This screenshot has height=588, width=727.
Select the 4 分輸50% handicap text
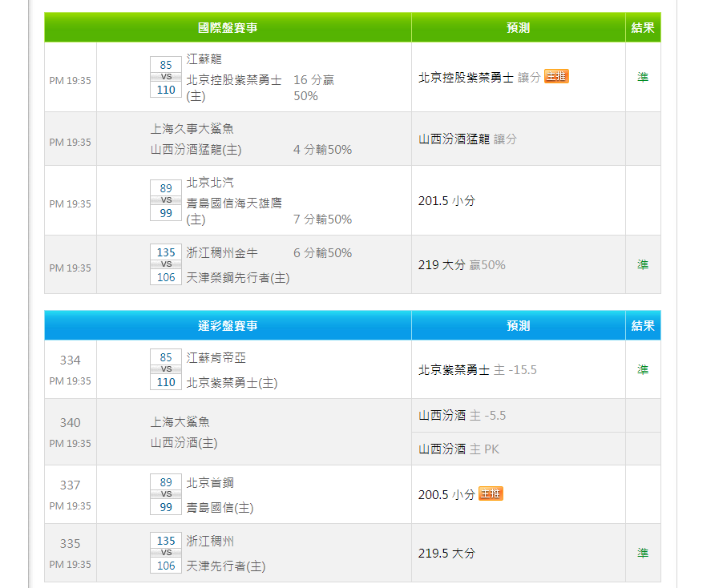point(323,150)
